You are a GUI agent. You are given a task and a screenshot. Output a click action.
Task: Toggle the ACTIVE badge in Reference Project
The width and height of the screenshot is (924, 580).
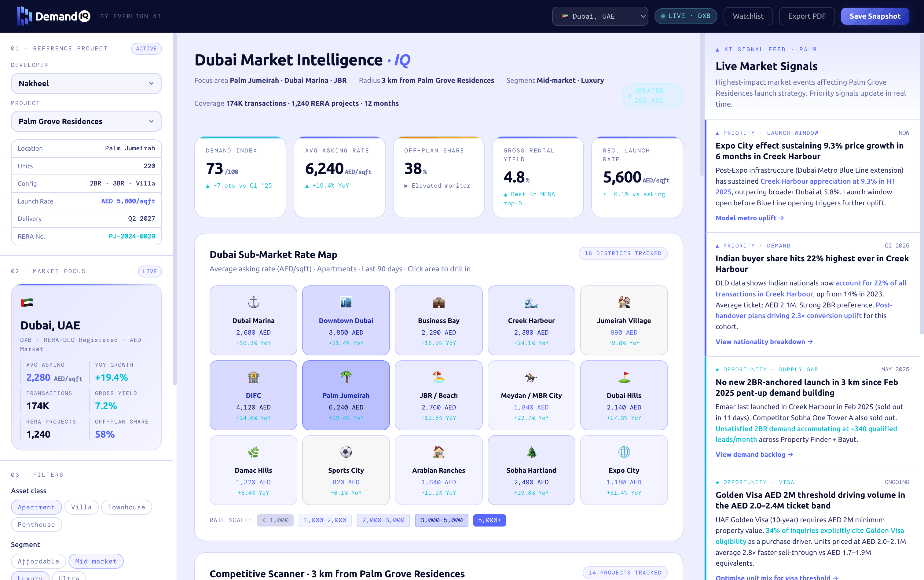tap(147, 49)
